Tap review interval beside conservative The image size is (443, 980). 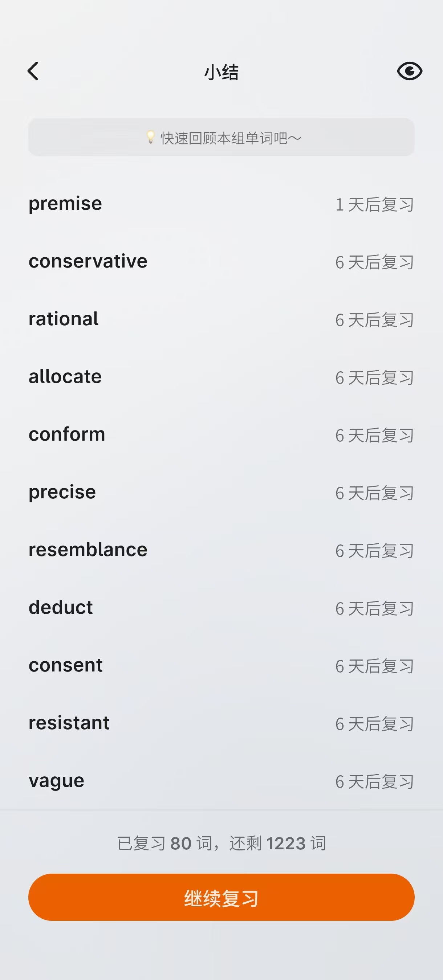tap(374, 262)
